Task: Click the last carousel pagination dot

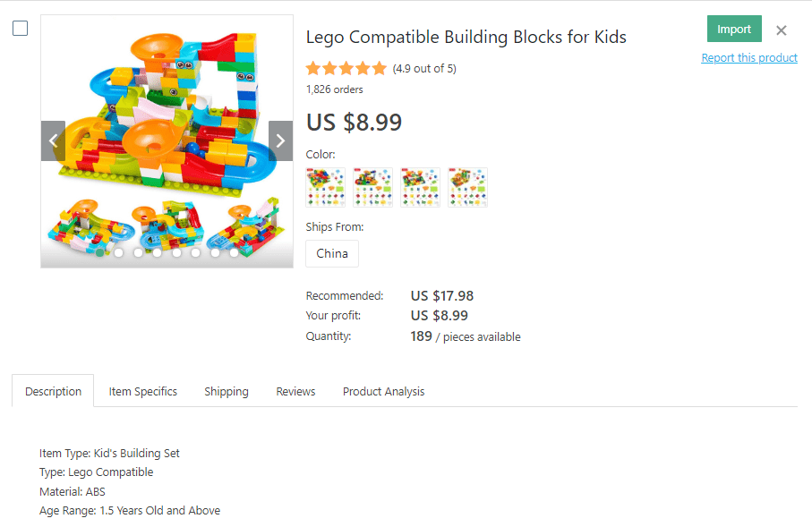Action: click(235, 253)
